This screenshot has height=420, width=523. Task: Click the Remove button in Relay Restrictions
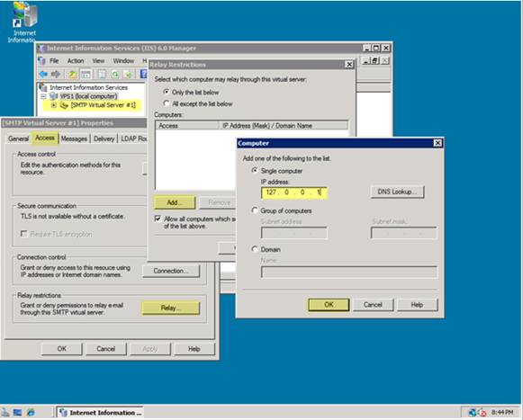point(219,202)
